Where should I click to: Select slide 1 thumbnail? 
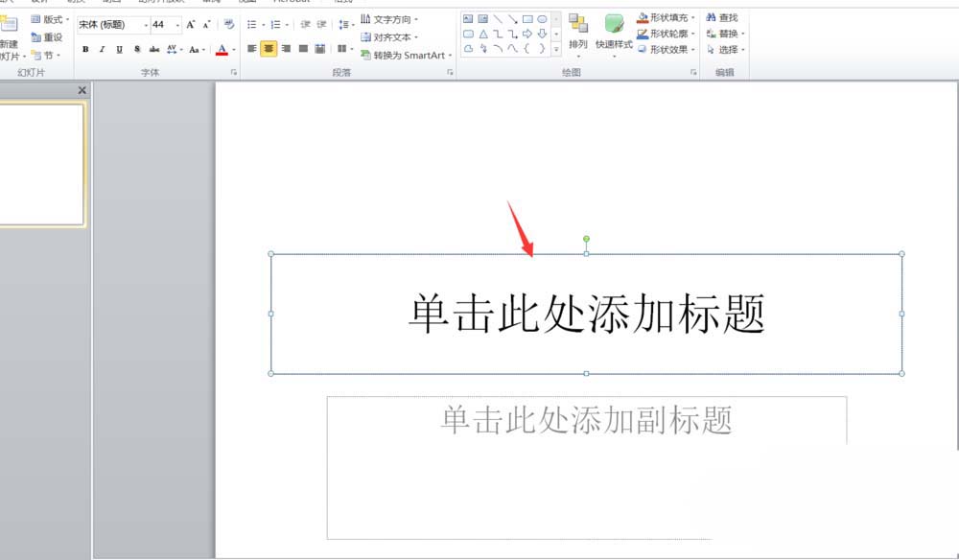[41, 165]
